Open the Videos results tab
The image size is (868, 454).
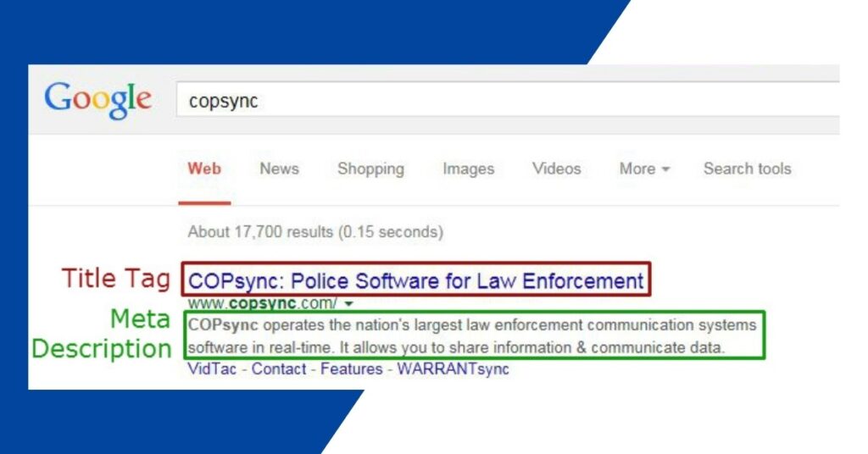pos(556,169)
